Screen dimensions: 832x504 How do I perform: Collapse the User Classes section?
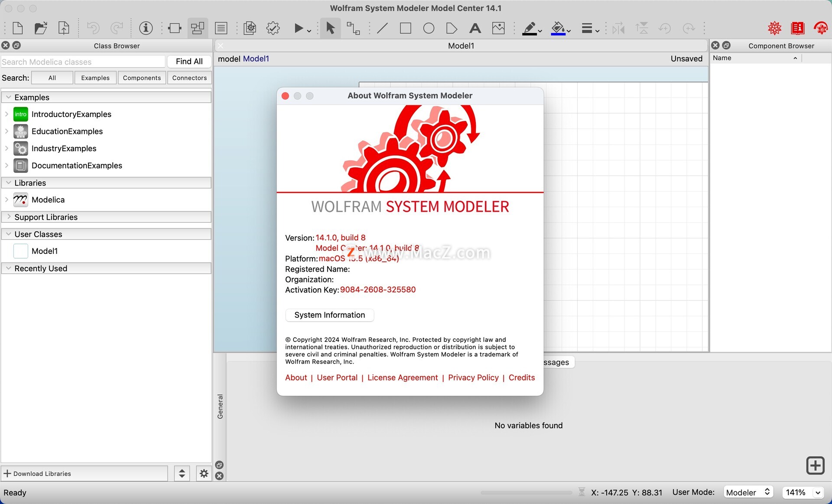pos(8,234)
